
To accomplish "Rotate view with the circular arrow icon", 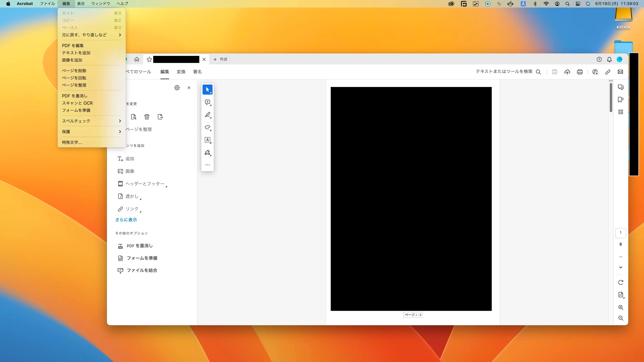I will point(621,282).
